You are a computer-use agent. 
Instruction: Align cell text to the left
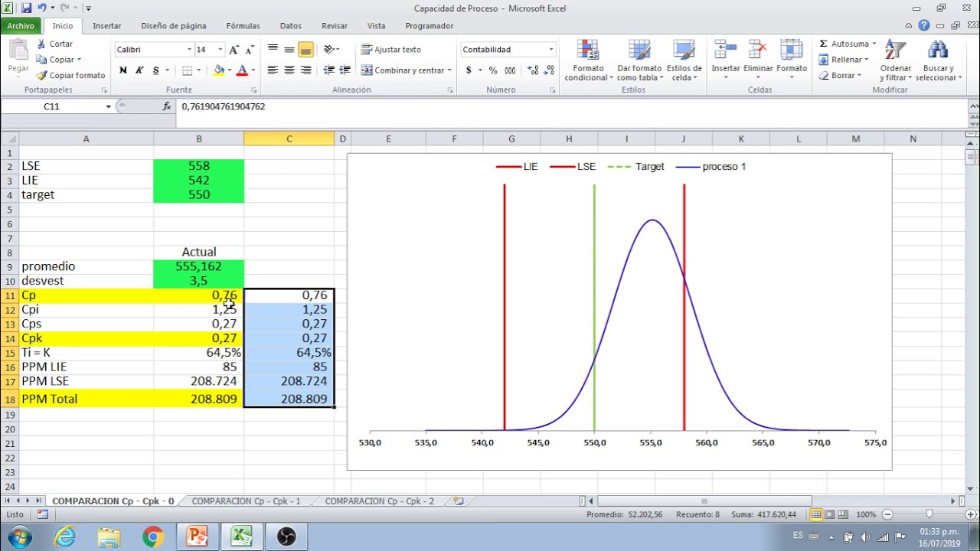click(273, 70)
